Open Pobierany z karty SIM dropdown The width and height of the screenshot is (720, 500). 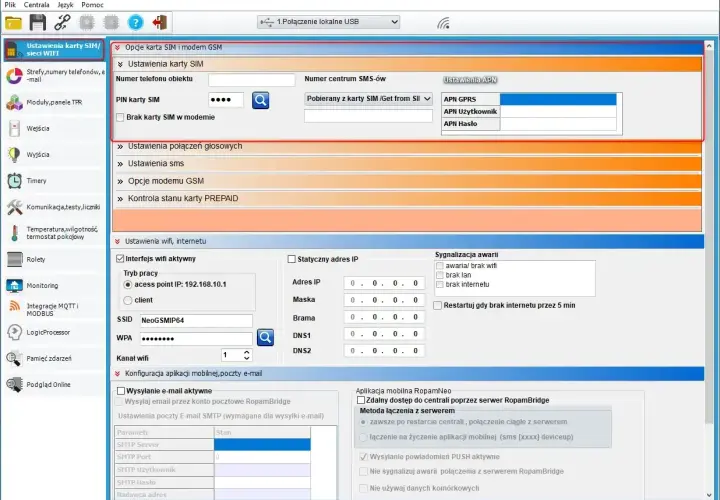(x=368, y=99)
